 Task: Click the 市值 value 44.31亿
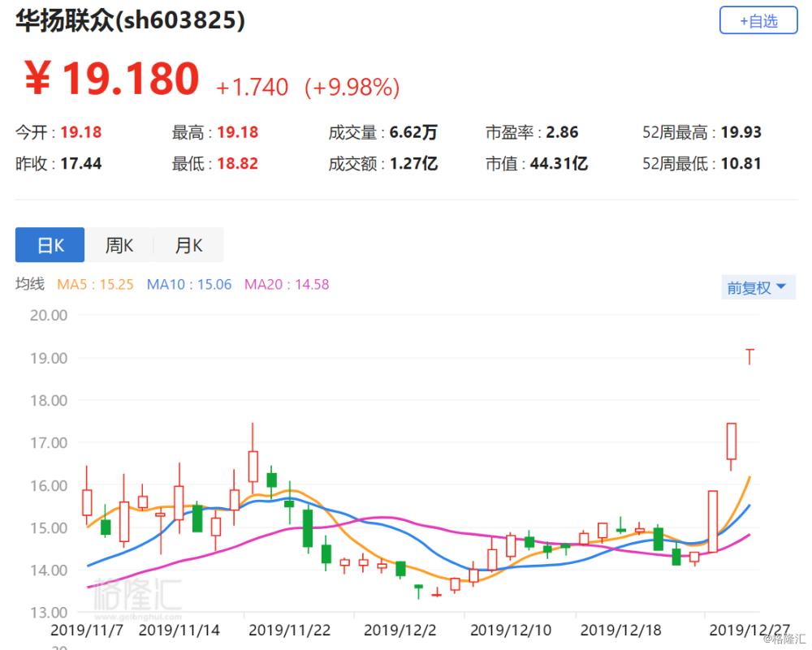[559, 164]
